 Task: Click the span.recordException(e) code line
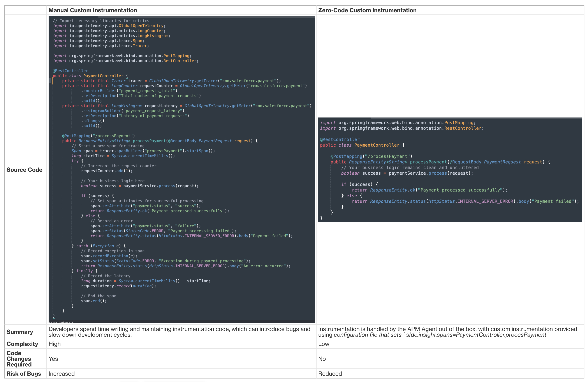109,256
